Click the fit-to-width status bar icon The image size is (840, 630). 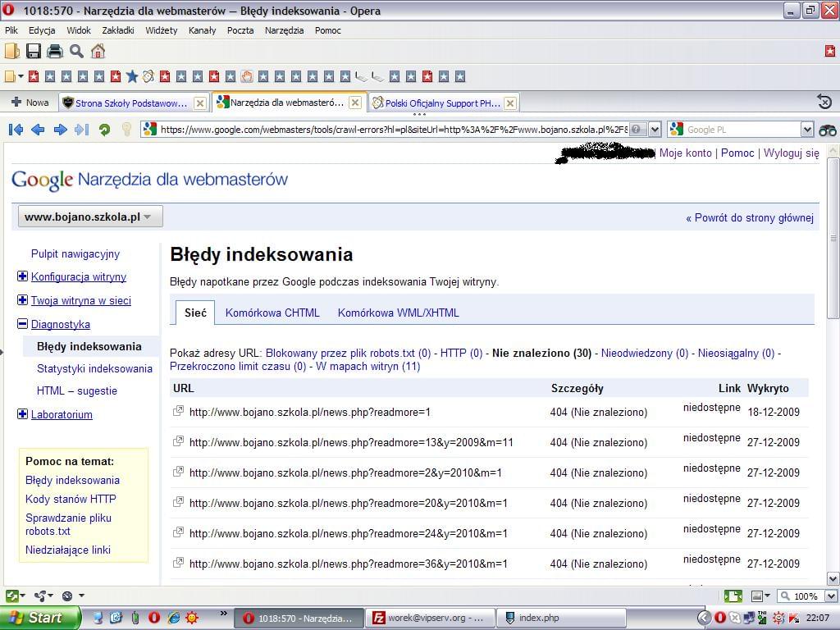(x=733, y=596)
